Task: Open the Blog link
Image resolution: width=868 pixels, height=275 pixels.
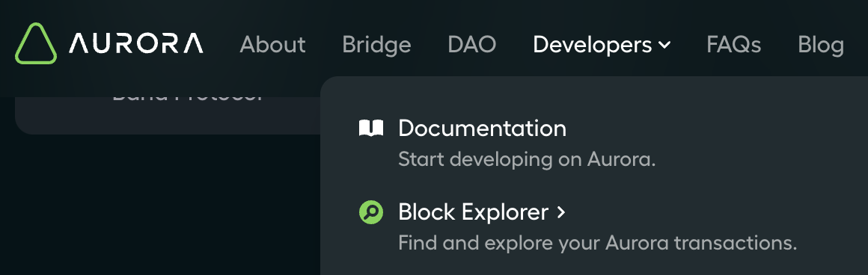Action: coord(821,45)
